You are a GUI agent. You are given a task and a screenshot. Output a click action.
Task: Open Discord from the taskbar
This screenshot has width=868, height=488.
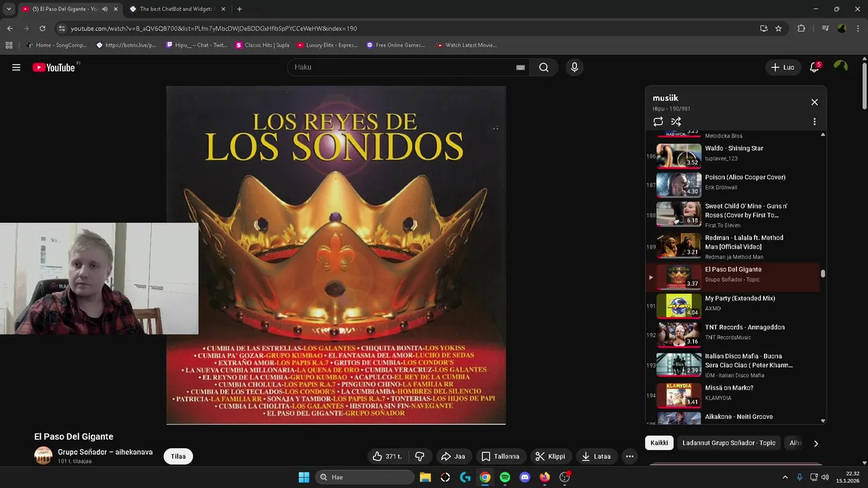click(x=524, y=477)
